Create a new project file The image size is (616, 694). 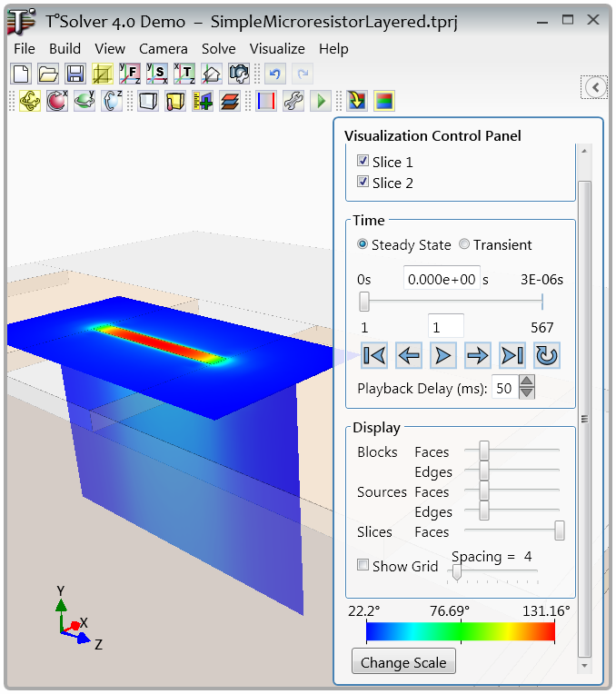[21, 74]
